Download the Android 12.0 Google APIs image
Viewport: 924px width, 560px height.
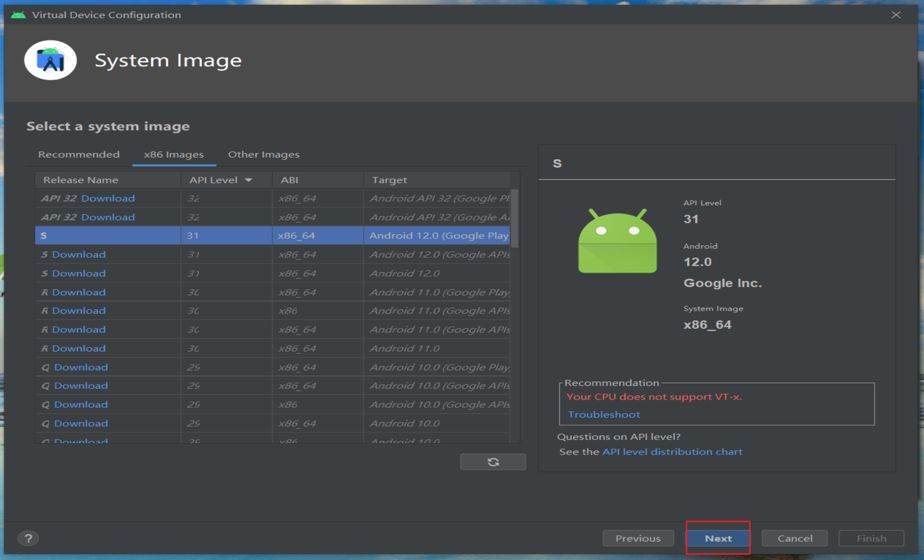[x=81, y=254]
